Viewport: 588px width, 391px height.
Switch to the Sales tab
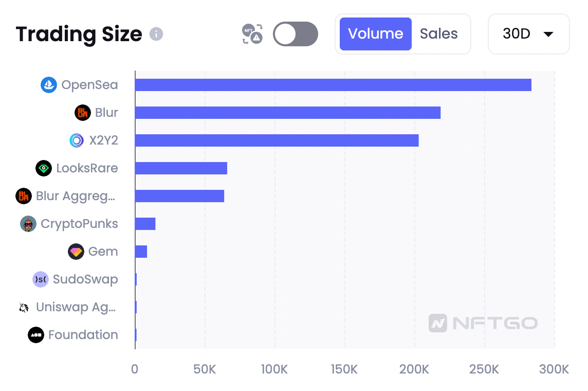[438, 34]
